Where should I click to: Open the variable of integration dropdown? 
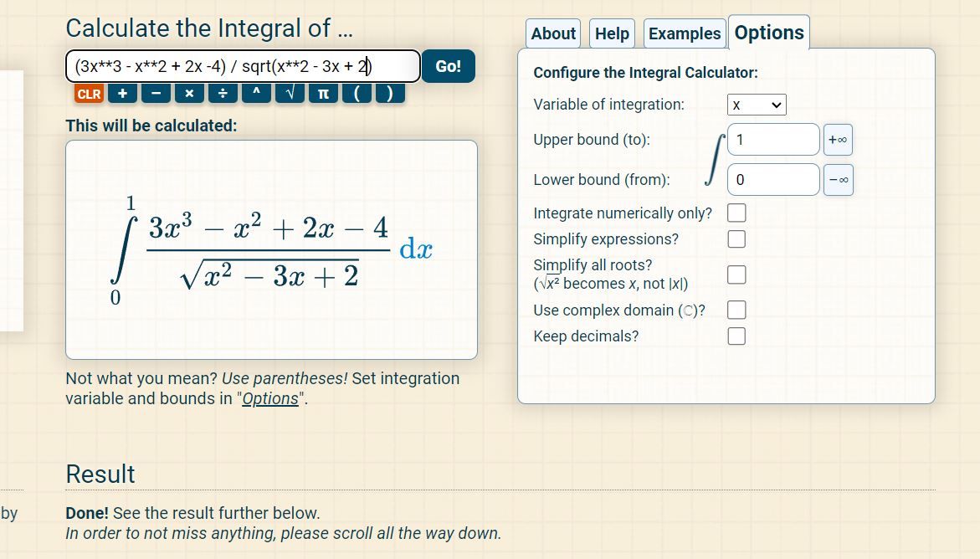(757, 105)
